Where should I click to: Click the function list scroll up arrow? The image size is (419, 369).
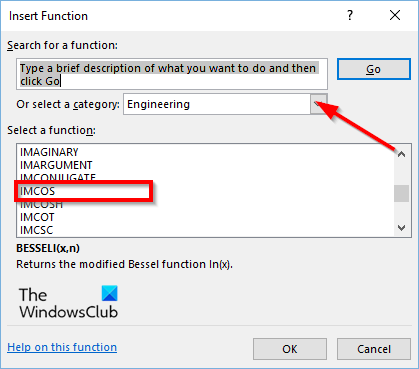pyautogui.click(x=402, y=154)
